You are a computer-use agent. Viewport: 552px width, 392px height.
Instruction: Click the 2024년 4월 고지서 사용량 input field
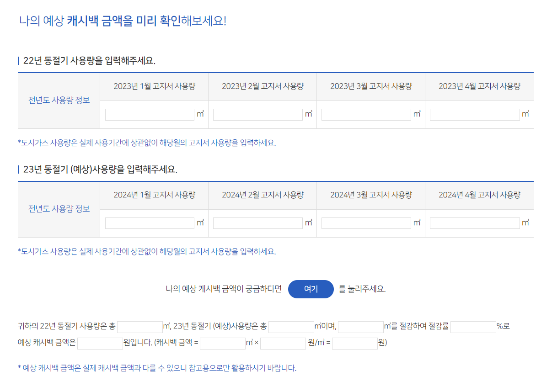click(474, 222)
